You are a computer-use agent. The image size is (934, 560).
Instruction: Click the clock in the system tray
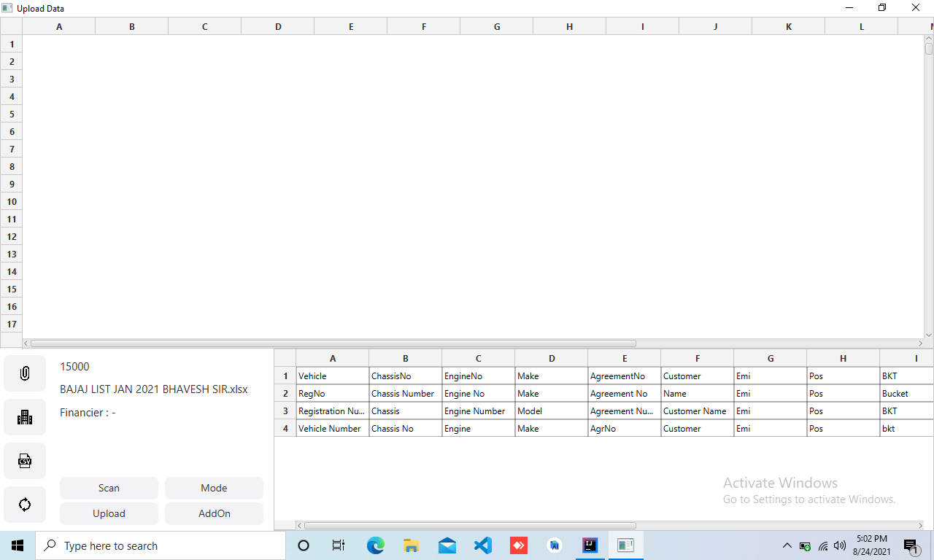coord(871,545)
